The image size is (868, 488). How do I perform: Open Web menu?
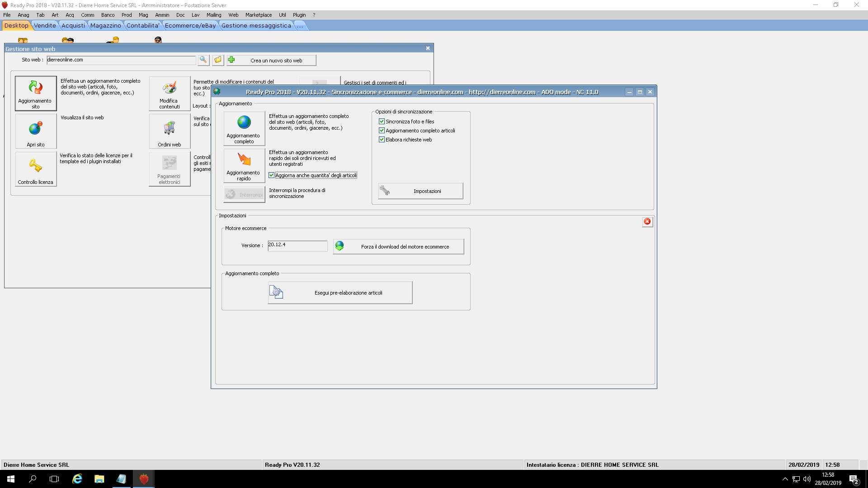(x=233, y=15)
